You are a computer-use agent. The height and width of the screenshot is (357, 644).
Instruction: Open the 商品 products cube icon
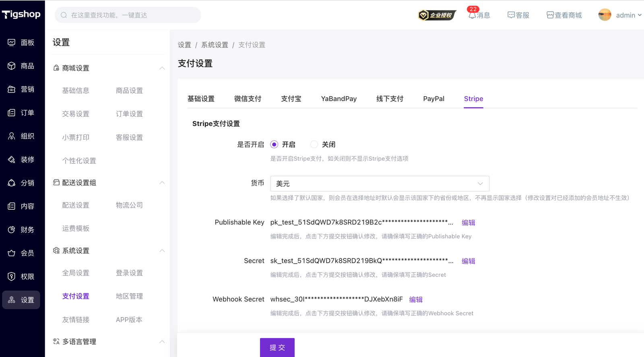tap(12, 66)
